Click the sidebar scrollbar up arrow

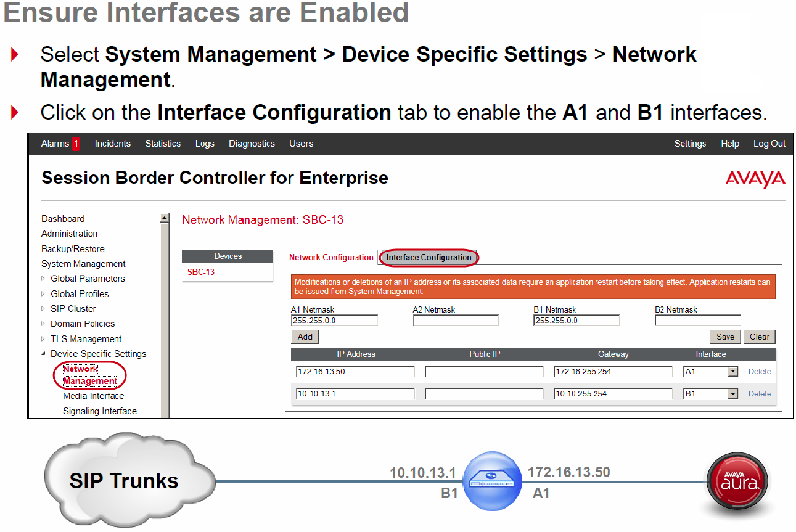(164, 218)
